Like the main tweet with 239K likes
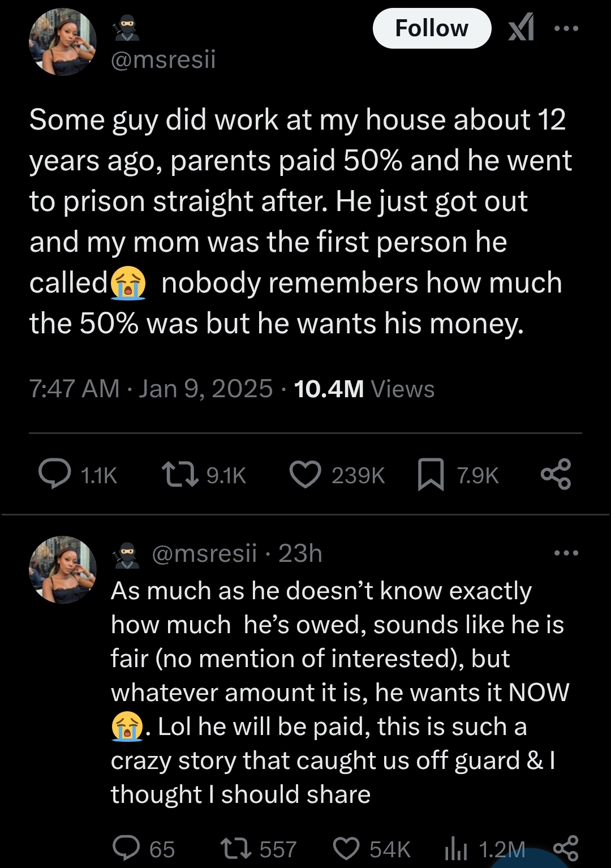The height and width of the screenshot is (868, 611). 305,474
